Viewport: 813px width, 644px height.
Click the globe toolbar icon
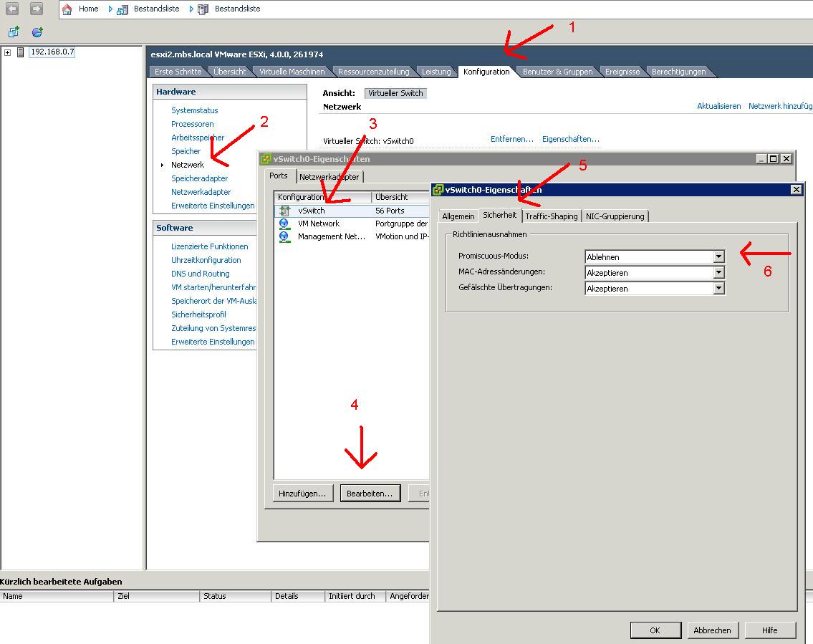[x=37, y=32]
